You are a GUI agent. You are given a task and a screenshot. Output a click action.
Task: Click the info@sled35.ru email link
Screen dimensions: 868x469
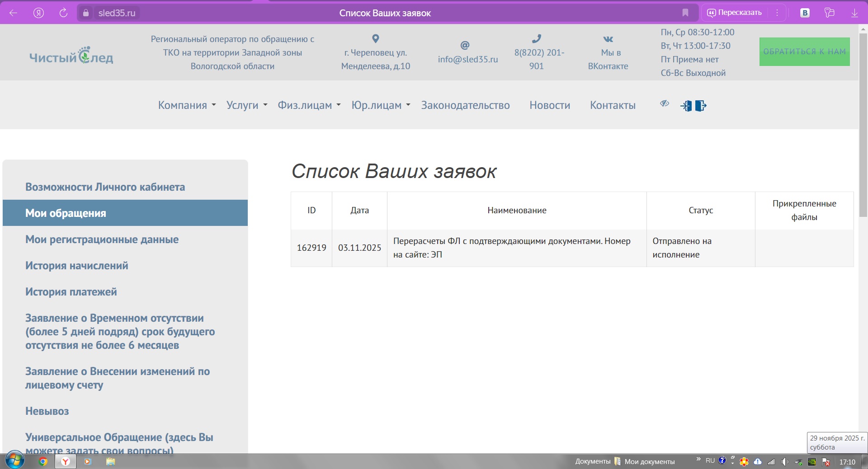(467, 59)
